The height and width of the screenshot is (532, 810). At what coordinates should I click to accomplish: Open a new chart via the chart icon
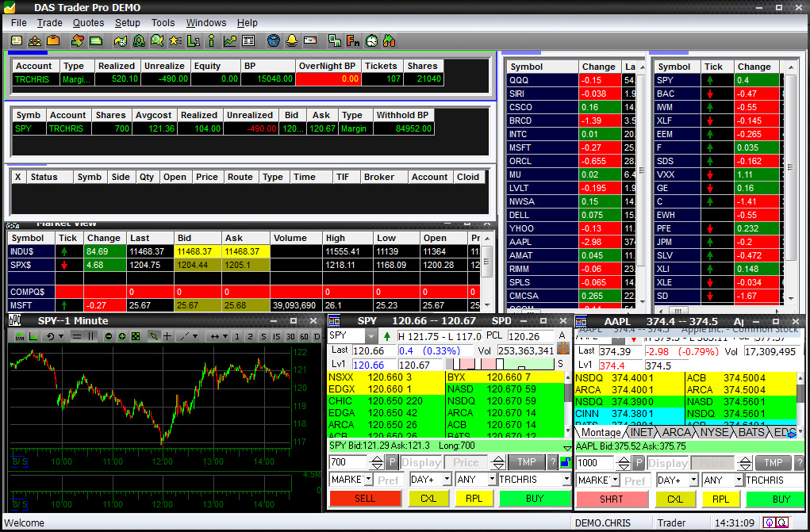pyautogui.click(x=230, y=40)
